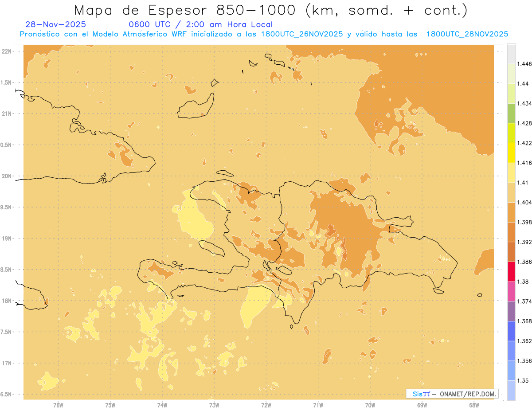Click the colorbar value '1.422'

(524, 143)
